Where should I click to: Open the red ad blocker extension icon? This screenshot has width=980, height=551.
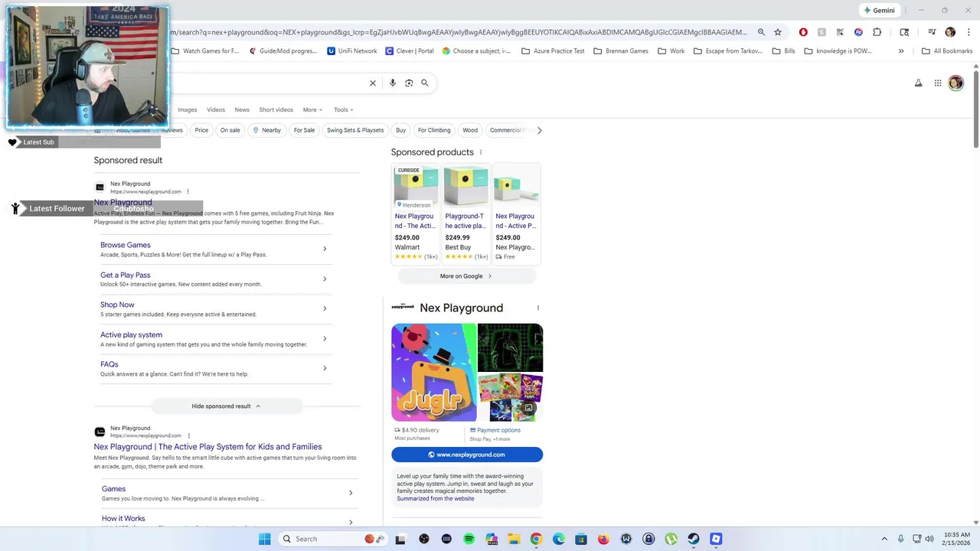point(803,32)
